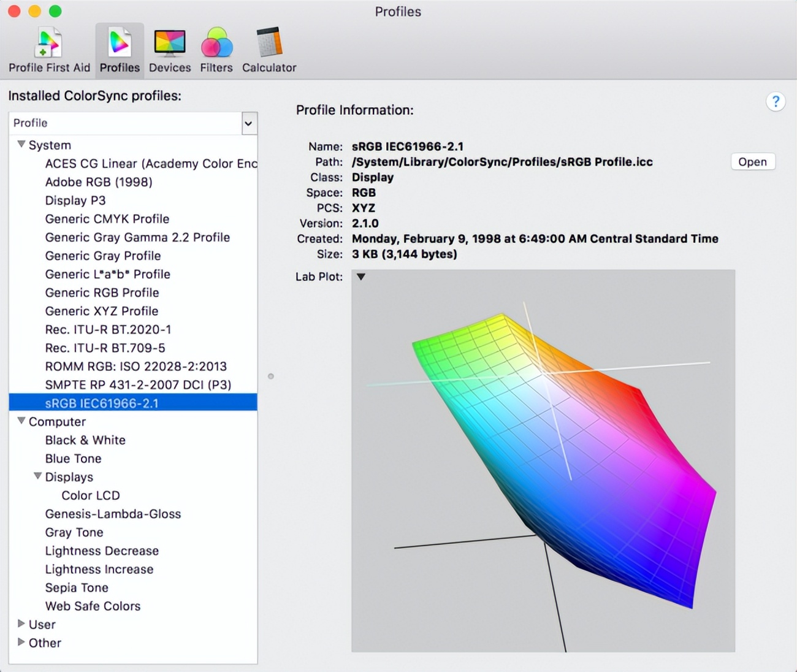This screenshot has width=797, height=672.
Task: Collapse the Displays subgroup
Action: [x=38, y=476]
